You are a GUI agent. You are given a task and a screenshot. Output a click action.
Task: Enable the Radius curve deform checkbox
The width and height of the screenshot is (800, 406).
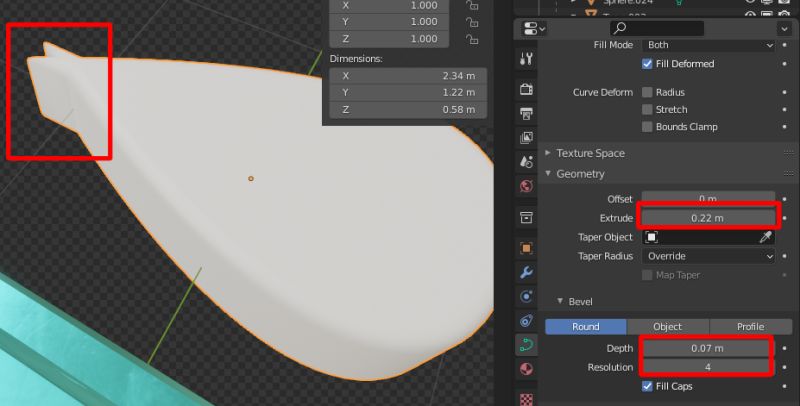coord(647,92)
